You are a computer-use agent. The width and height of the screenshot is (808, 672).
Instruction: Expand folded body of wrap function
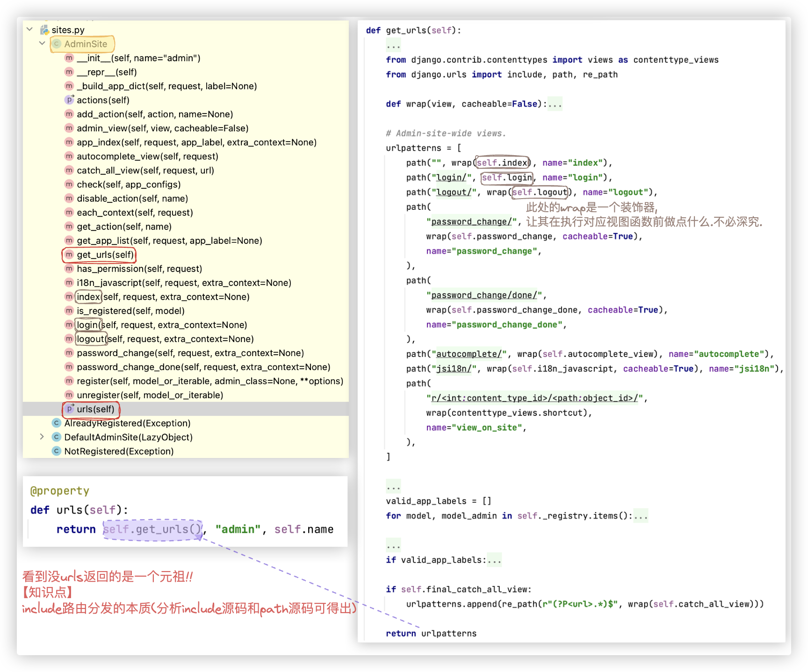555,104
